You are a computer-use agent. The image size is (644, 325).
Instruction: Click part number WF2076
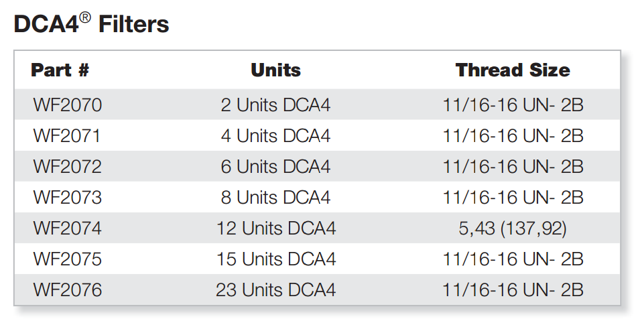tap(68, 289)
